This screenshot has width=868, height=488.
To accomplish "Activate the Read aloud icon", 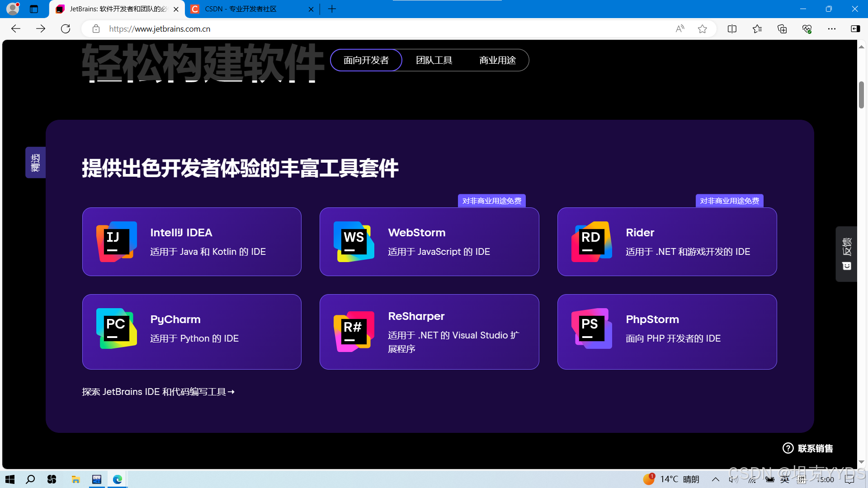I will [x=680, y=29].
